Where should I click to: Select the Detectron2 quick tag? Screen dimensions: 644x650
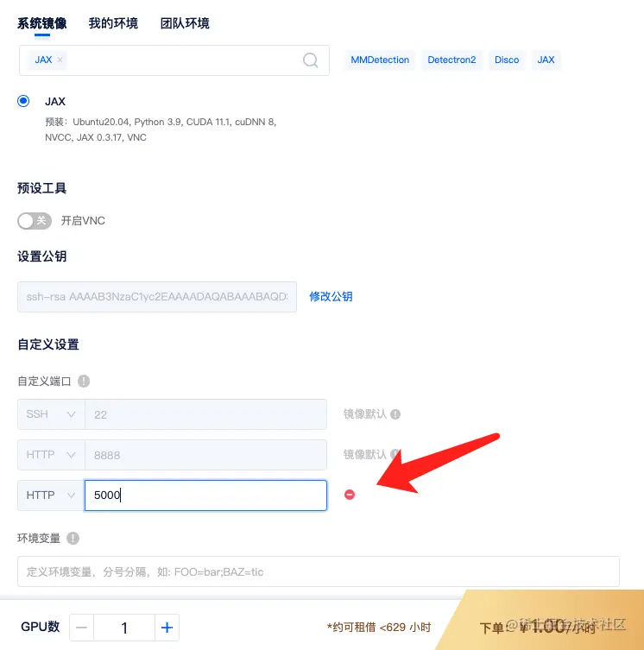[x=451, y=60]
